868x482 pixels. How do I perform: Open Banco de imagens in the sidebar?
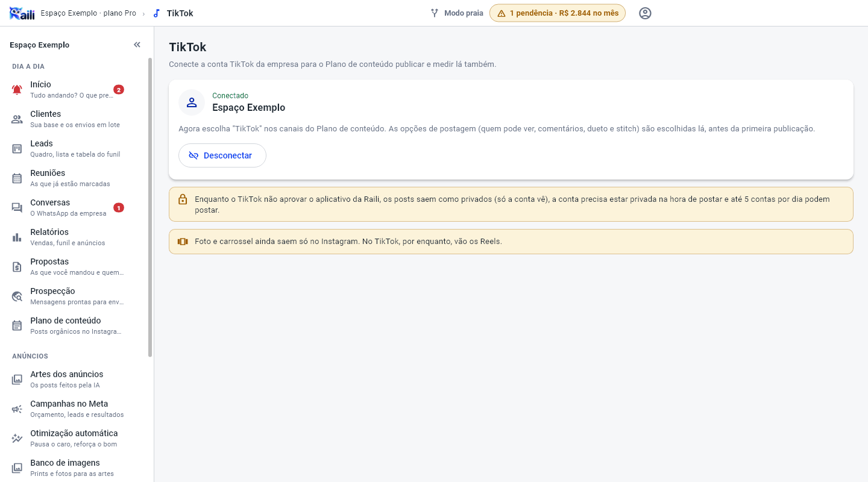pyautogui.click(x=76, y=468)
